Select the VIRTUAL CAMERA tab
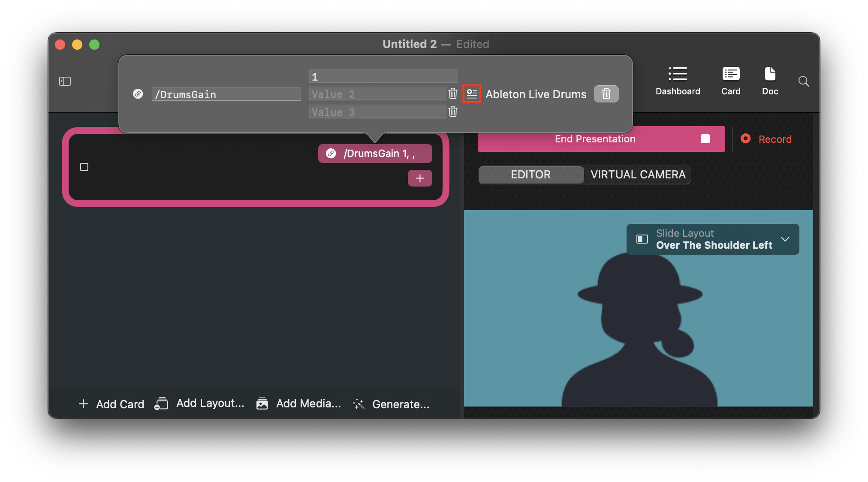 tap(638, 175)
